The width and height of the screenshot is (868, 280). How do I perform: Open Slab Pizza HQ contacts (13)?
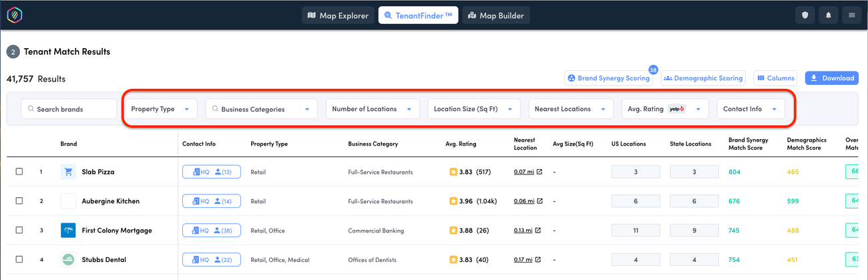pos(212,172)
